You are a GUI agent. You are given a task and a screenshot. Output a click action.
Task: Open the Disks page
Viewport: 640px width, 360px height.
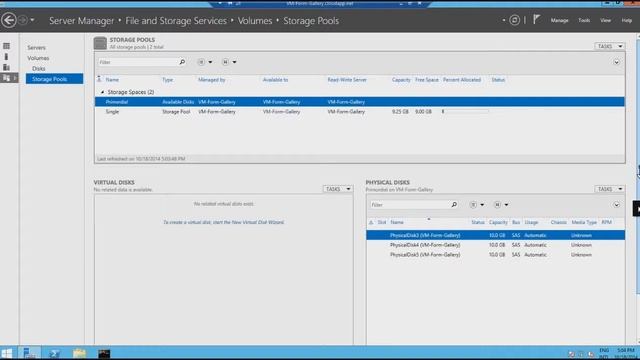pyautogui.click(x=39, y=69)
